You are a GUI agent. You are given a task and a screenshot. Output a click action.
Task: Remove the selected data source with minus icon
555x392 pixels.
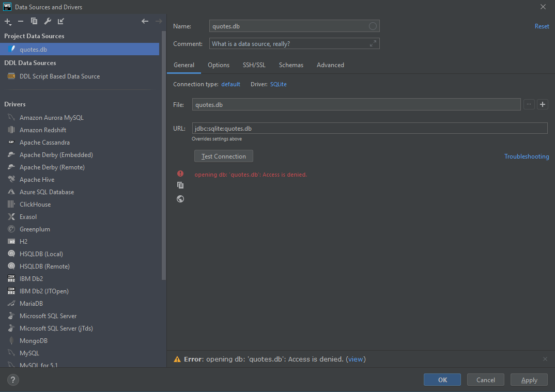[21, 22]
